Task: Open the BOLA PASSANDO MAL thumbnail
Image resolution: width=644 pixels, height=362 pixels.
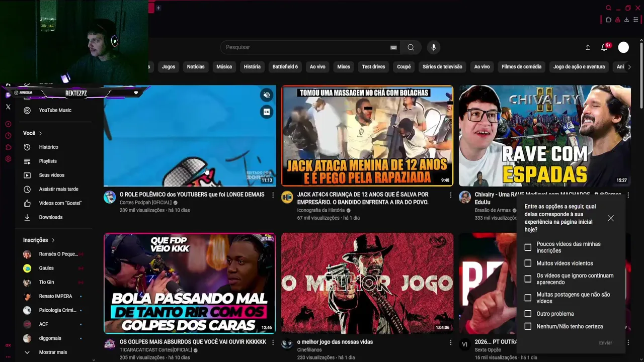Action: (190, 283)
